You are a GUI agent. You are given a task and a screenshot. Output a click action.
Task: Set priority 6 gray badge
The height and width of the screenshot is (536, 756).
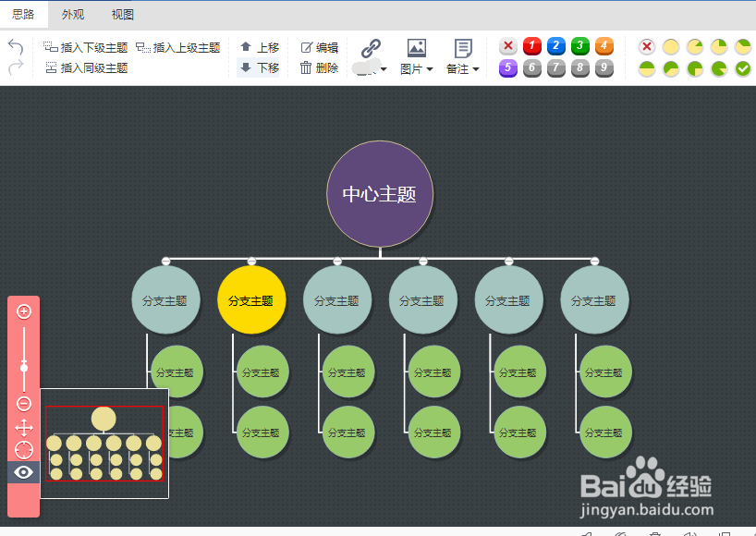pyautogui.click(x=531, y=68)
